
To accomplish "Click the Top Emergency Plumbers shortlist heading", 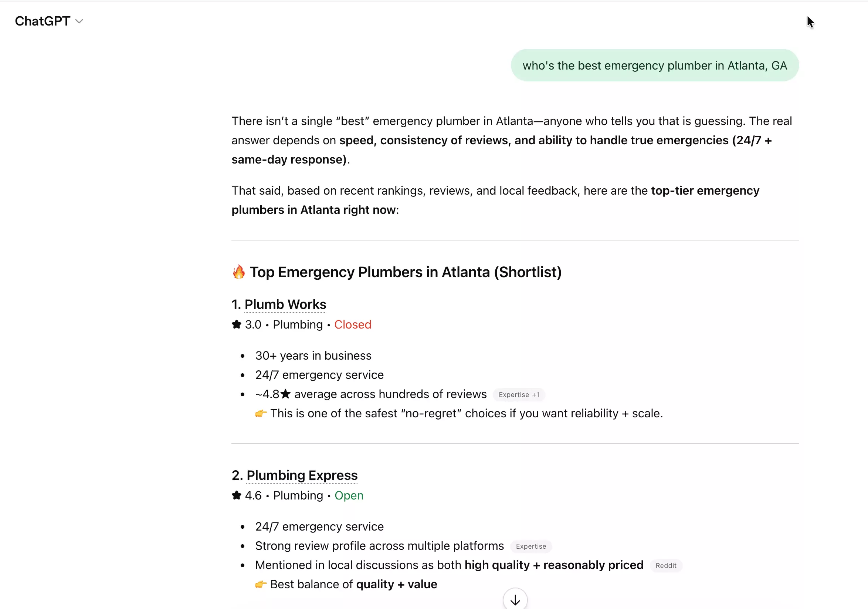I will pos(405,272).
